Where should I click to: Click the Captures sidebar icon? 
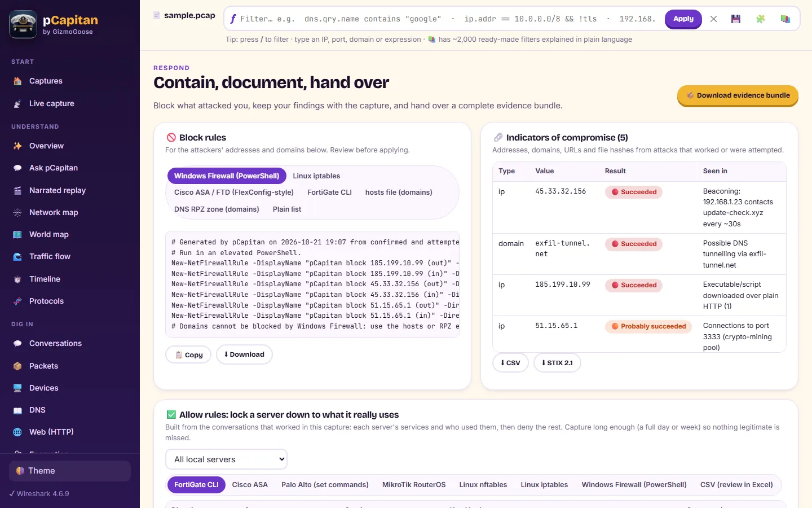[x=17, y=81]
